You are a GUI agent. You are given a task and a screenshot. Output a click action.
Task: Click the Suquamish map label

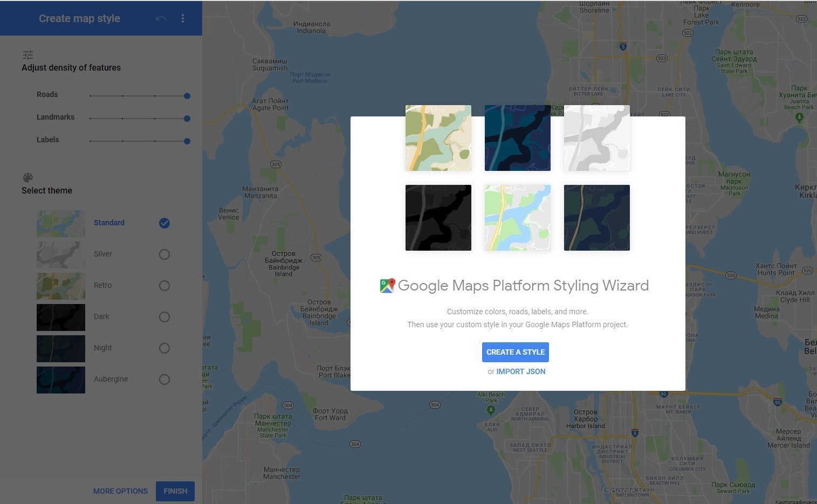tap(270, 65)
